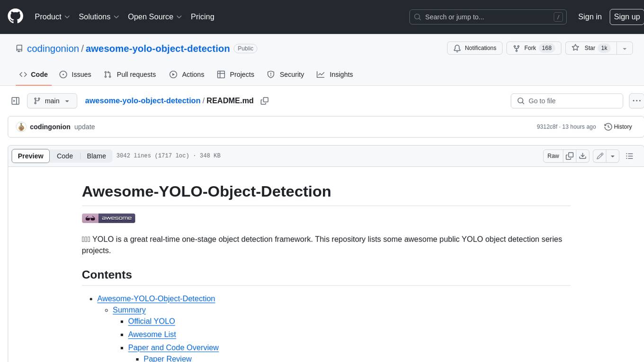Open the document outline icon

pos(629,156)
